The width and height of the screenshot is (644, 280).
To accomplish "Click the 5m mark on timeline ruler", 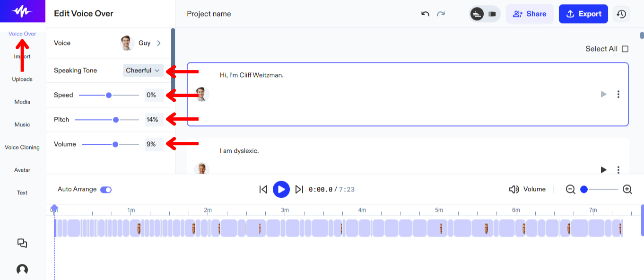I will tap(439, 210).
